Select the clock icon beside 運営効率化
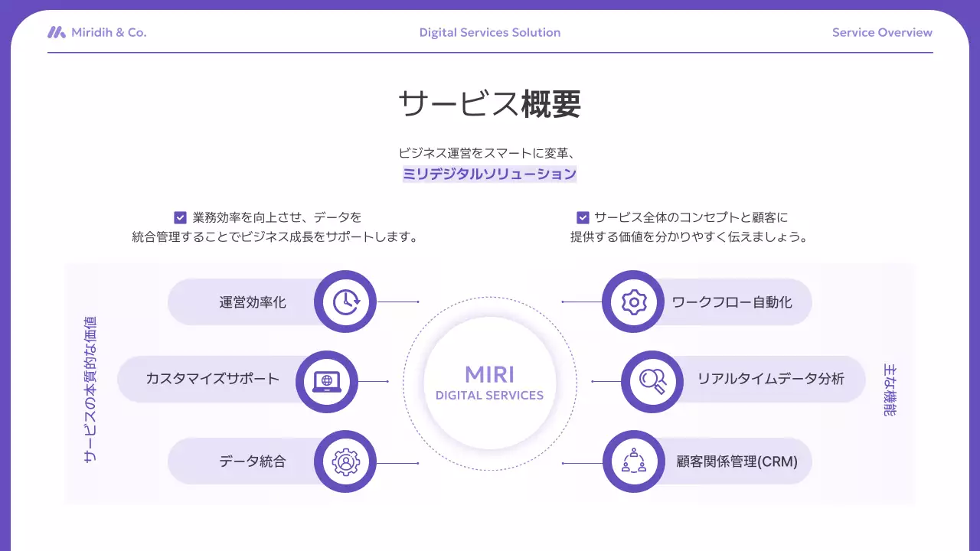Viewport: 980px width, 551px height. tap(345, 302)
